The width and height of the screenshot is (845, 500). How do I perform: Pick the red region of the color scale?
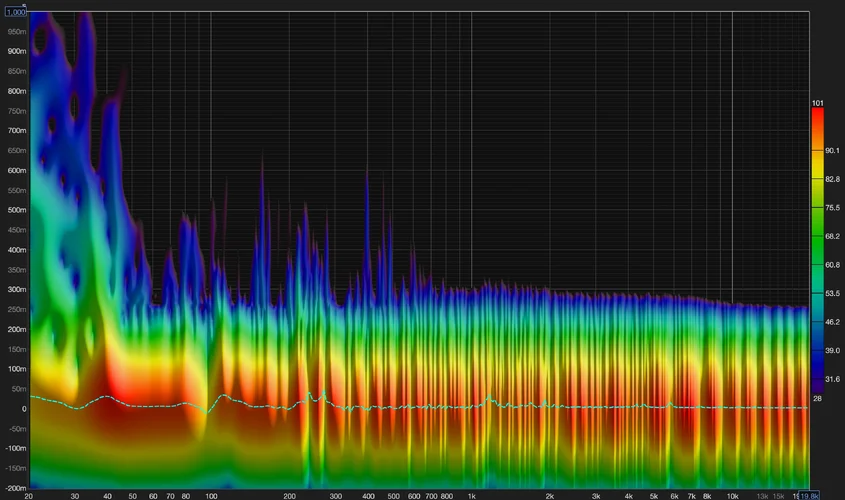point(818,125)
